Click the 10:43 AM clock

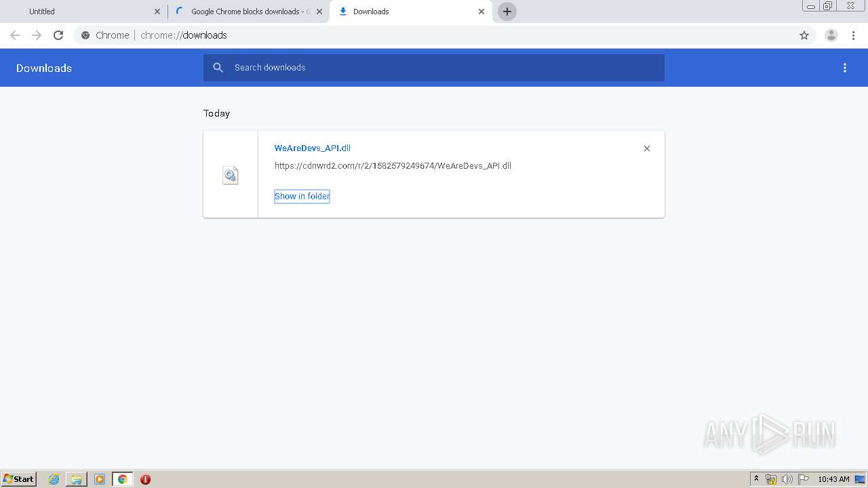coord(833,479)
